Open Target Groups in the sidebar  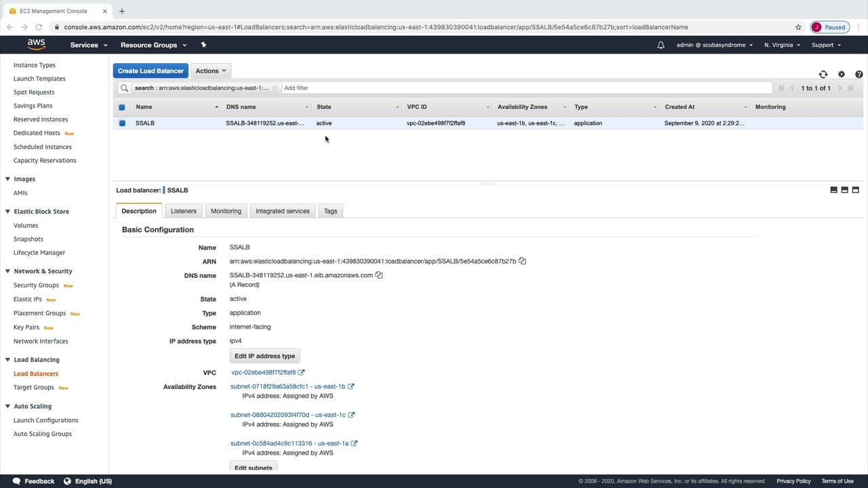pyautogui.click(x=34, y=388)
